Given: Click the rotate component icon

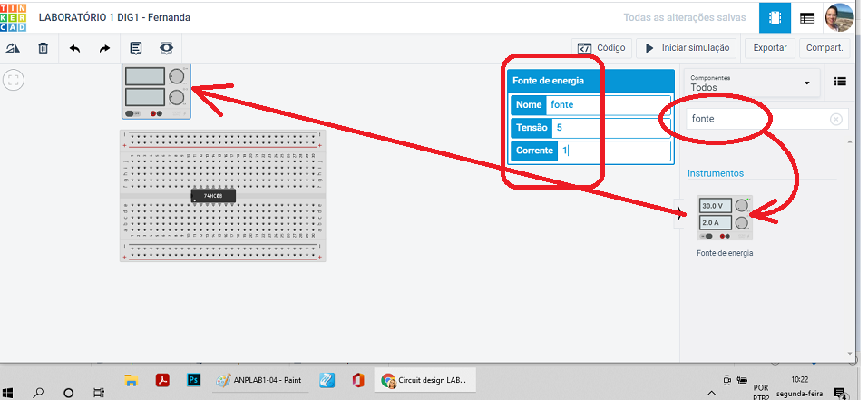Looking at the screenshot, I should [x=14, y=48].
